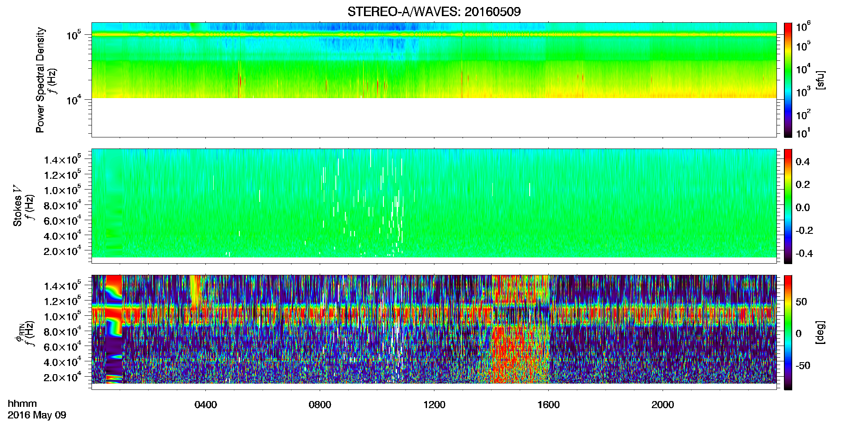The width and height of the screenshot is (868, 447).
Task: Click the "1200" time tick label
Action: (x=434, y=405)
